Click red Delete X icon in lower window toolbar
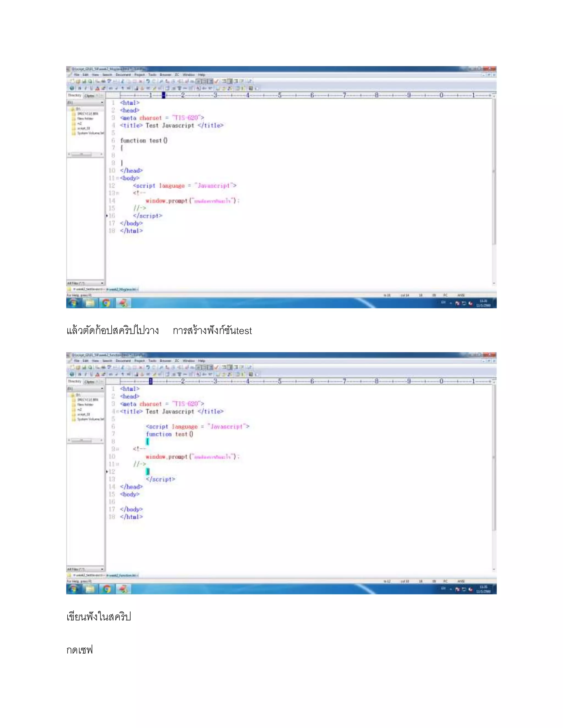563x728 pixels. (x=141, y=367)
